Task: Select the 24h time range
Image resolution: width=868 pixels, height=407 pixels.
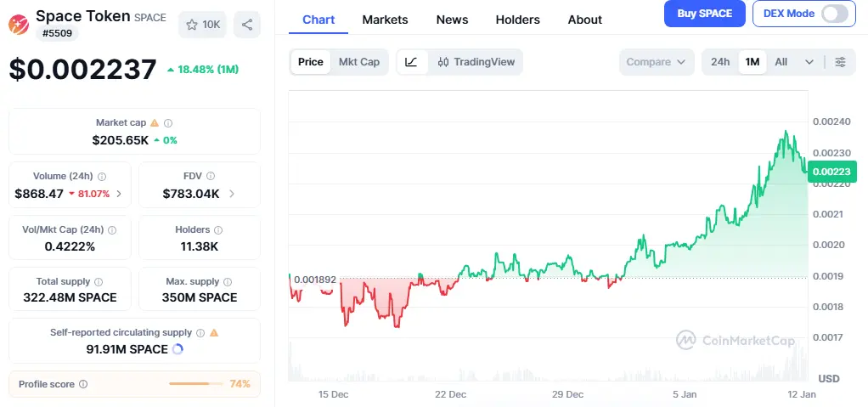Action: 720,62
